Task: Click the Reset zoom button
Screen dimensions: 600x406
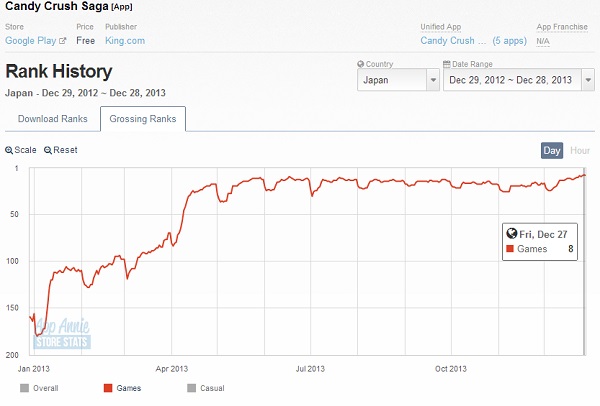Action: tap(61, 150)
